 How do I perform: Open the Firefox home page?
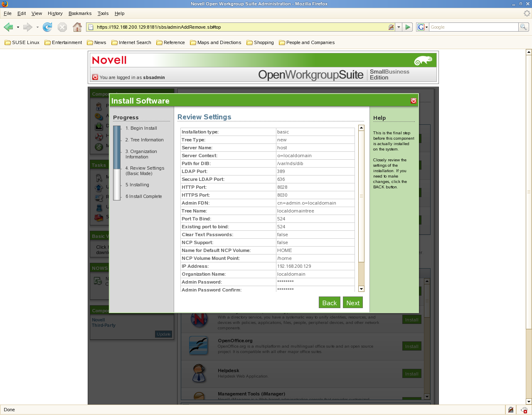tap(77, 27)
